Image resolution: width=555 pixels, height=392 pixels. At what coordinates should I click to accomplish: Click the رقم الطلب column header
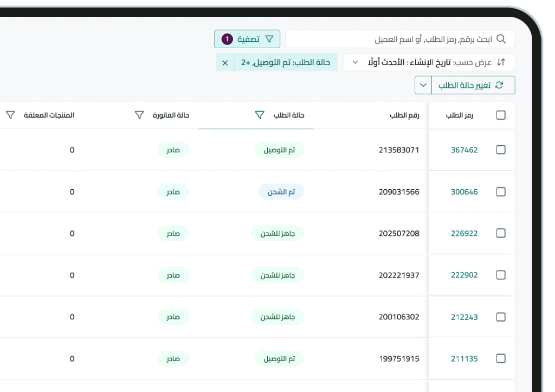[x=404, y=115]
